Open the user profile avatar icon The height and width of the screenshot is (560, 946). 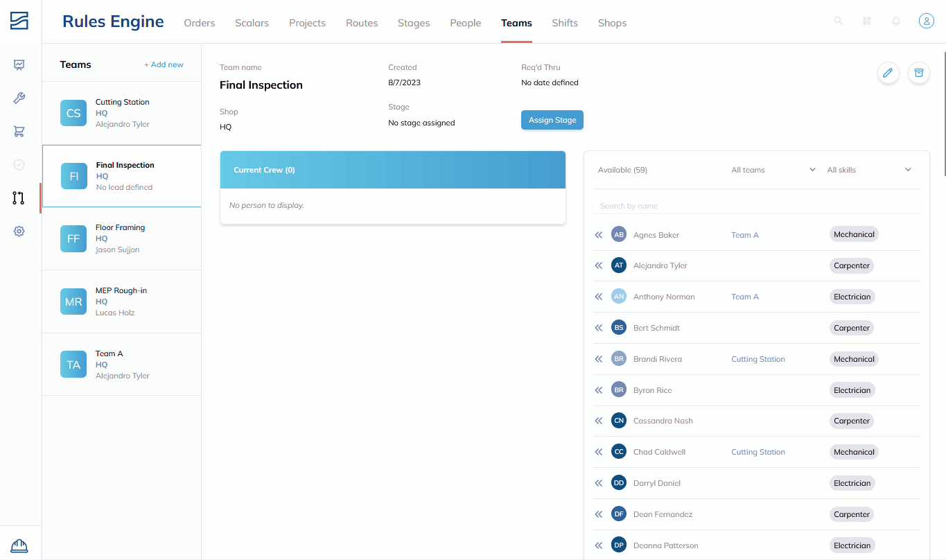927,21
